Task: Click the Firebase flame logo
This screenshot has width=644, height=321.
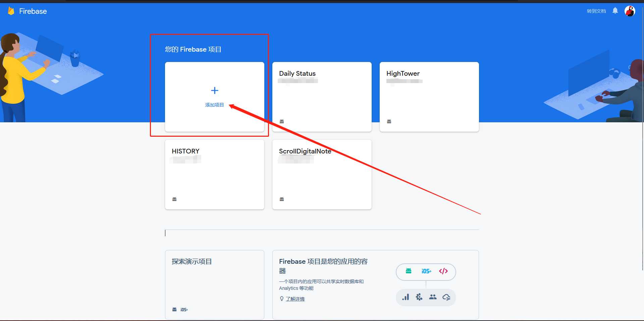Action: tap(11, 11)
